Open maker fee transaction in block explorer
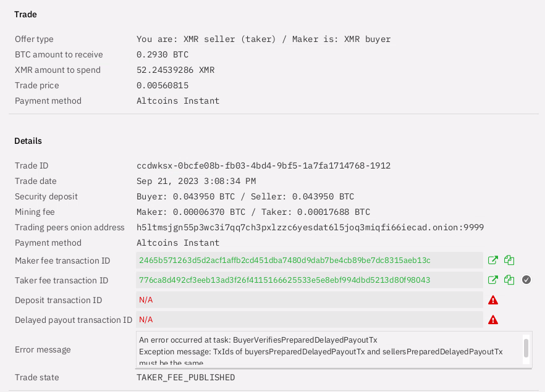 click(x=492, y=261)
